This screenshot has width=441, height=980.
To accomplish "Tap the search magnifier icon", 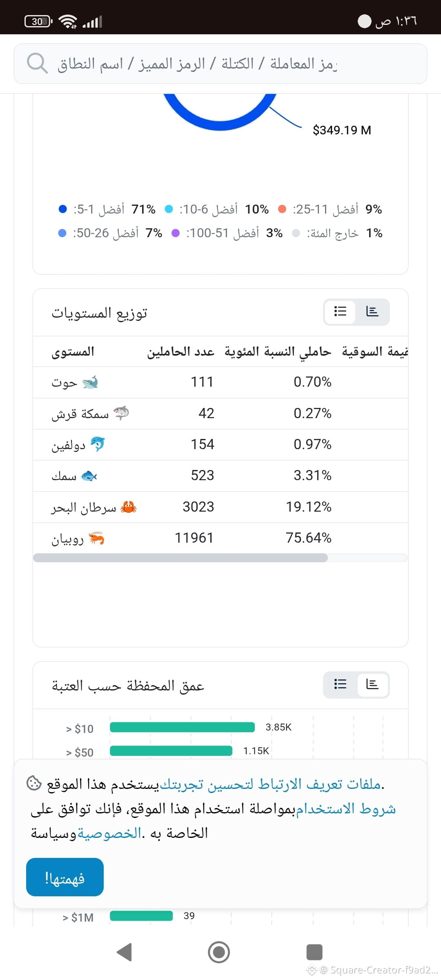I will coord(38,64).
